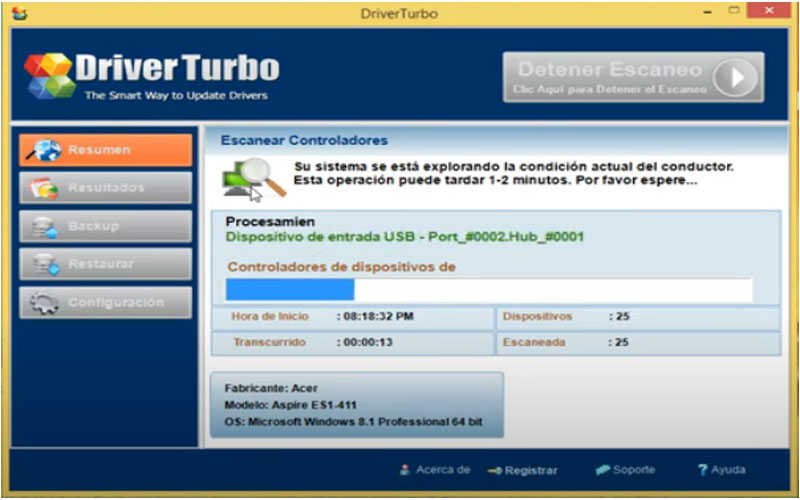
Task: Click the OS: Microsoft Windows 8.1 text
Action: [x=353, y=422]
